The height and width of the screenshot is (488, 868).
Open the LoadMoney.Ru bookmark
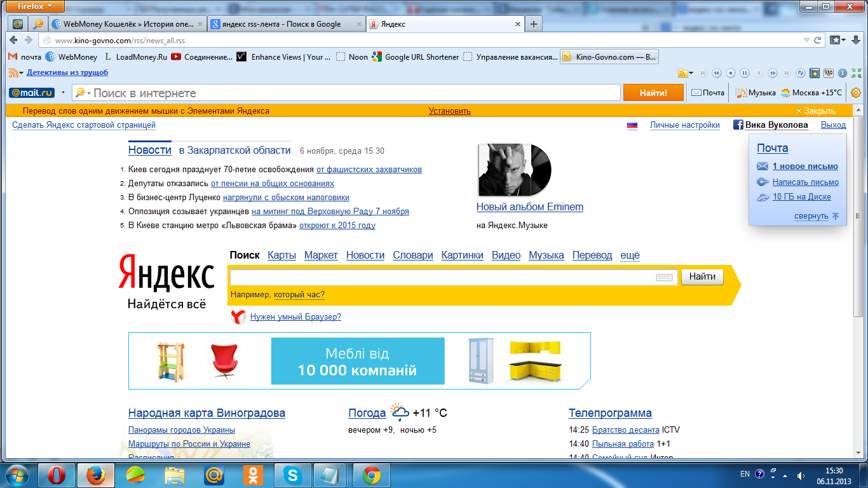136,57
